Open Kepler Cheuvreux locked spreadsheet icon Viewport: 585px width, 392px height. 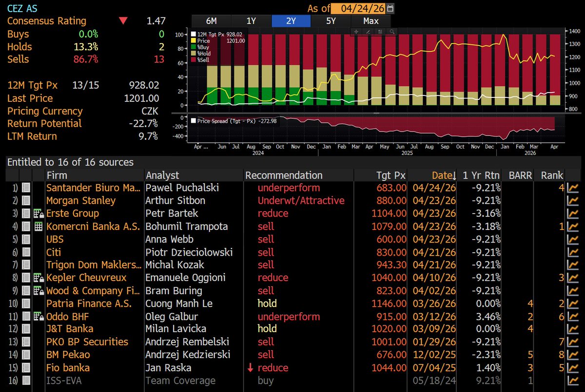coord(39,278)
